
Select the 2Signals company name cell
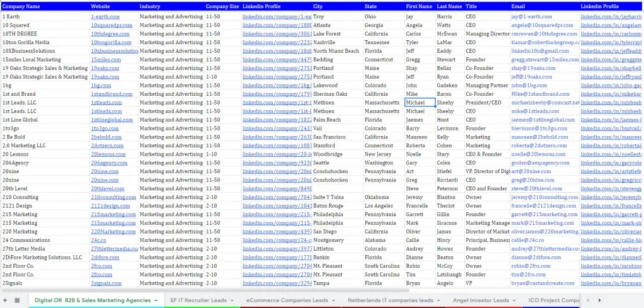[45, 283]
